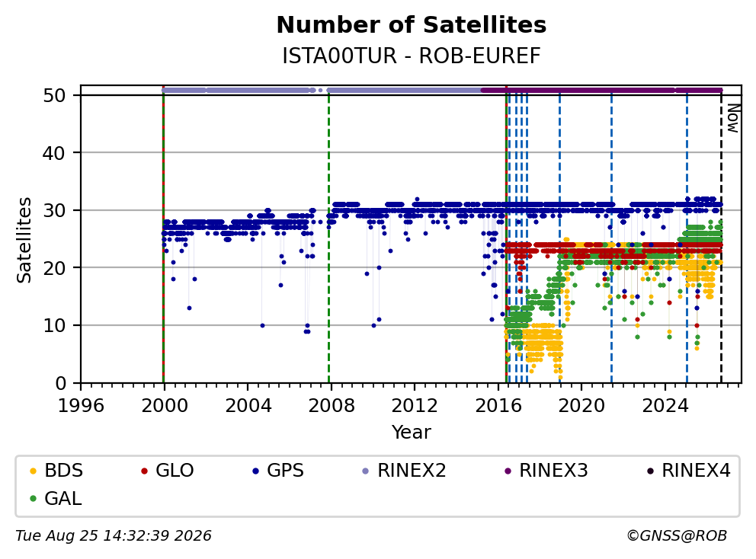Click the GPS blue legend marker

click(x=255, y=471)
